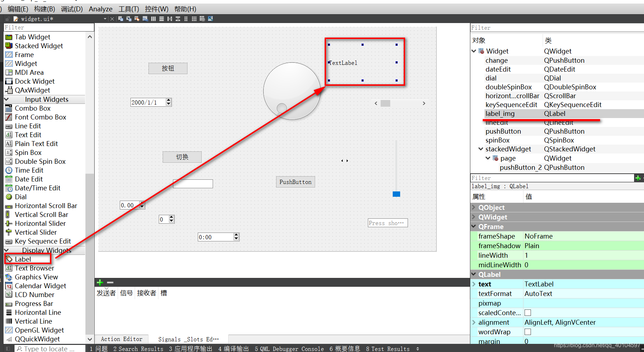Apply Lay Out Horizontally toolbar icon
The height and width of the screenshot is (352, 644).
[153, 19]
